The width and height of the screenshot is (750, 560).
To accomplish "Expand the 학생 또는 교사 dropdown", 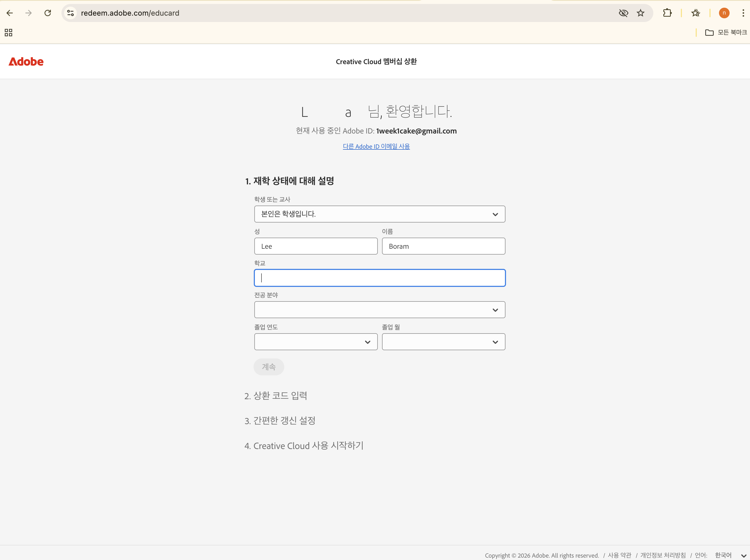I will (379, 214).
